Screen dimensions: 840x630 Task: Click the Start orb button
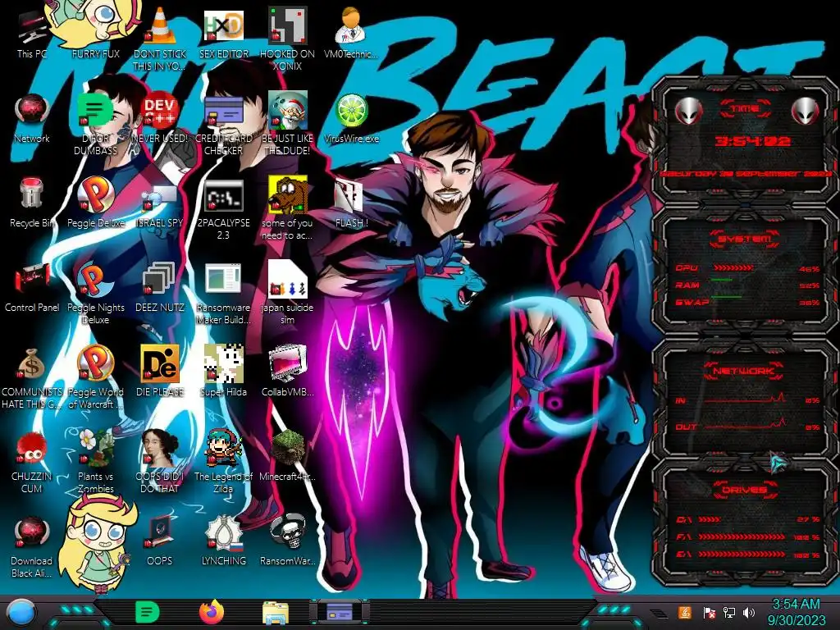[x=21, y=612]
